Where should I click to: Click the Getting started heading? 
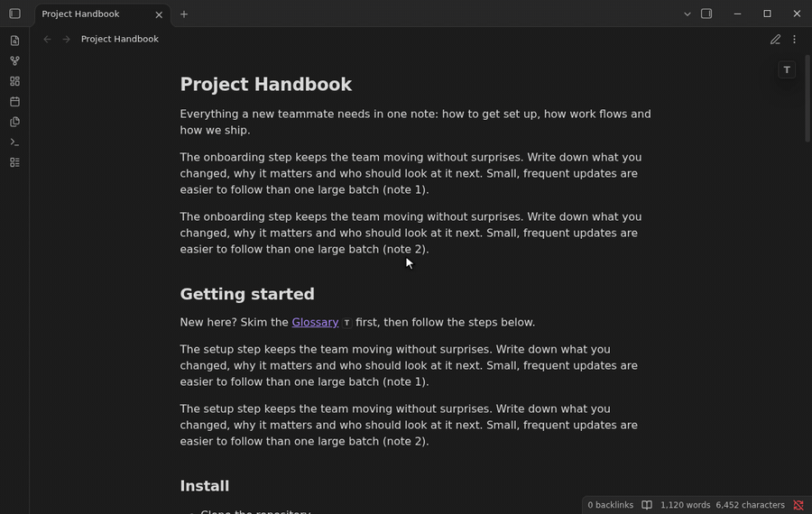point(247,294)
